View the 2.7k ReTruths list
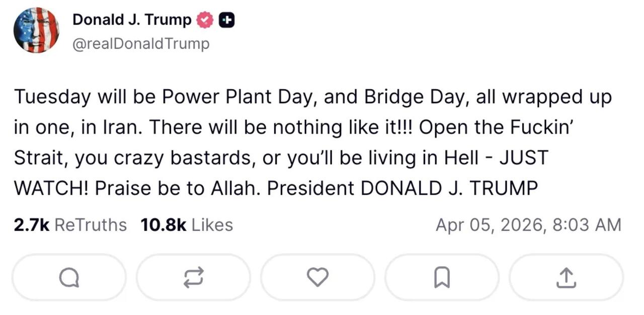Viewport: 644px width, 315px height. pyautogui.click(x=70, y=224)
